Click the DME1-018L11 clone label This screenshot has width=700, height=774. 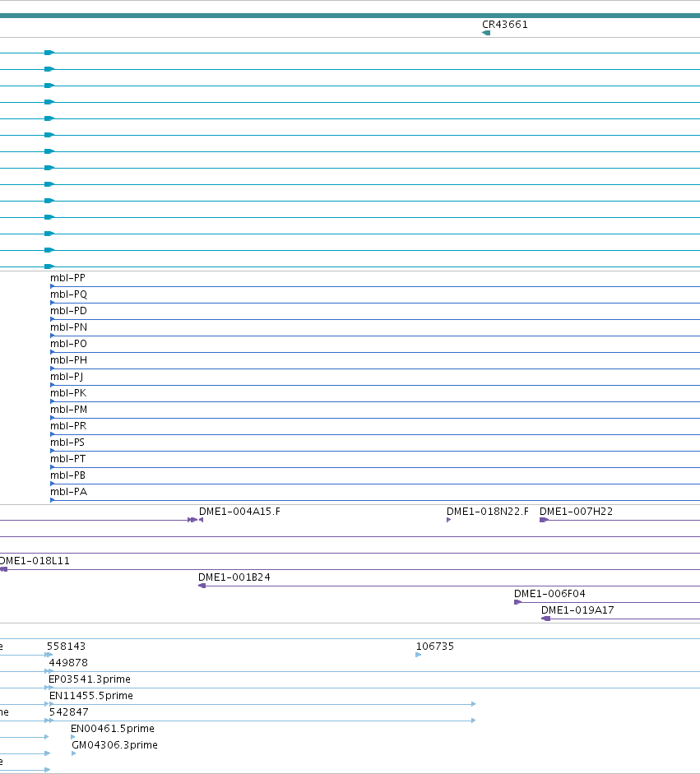click(x=35, y=561)
